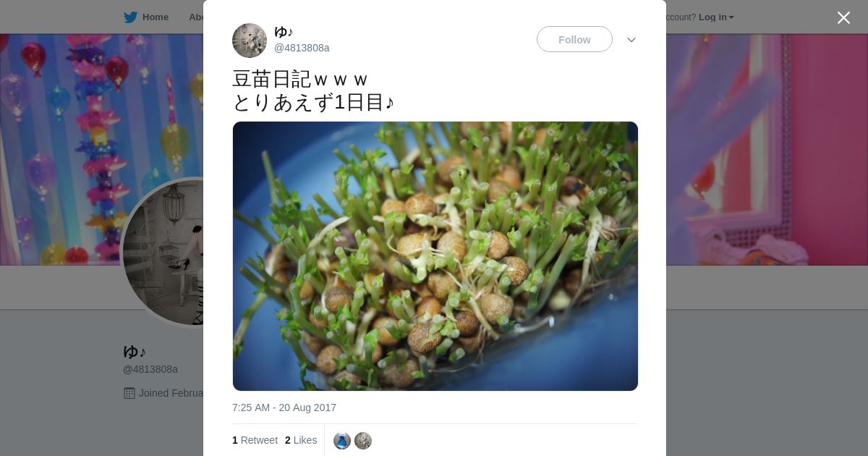The height and width of the screenshot is (456, 868).
Task: View the 1 Retweet list
Action: [x=255, y=440]
